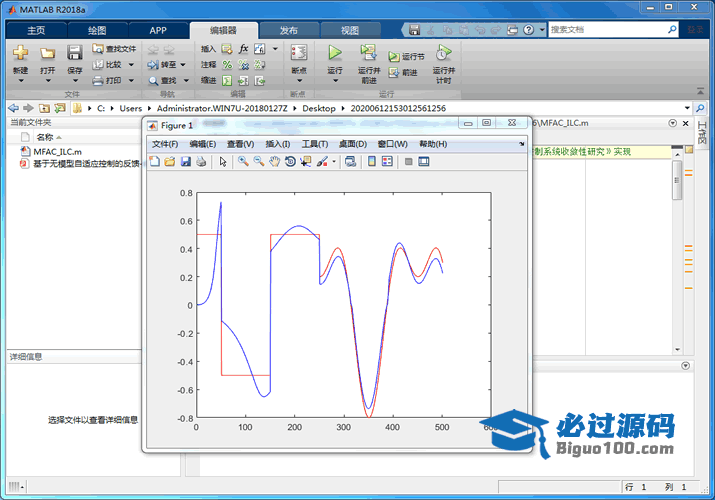Click the Name (名称) column header
This screenshot has width=715, height=500.
45,137
